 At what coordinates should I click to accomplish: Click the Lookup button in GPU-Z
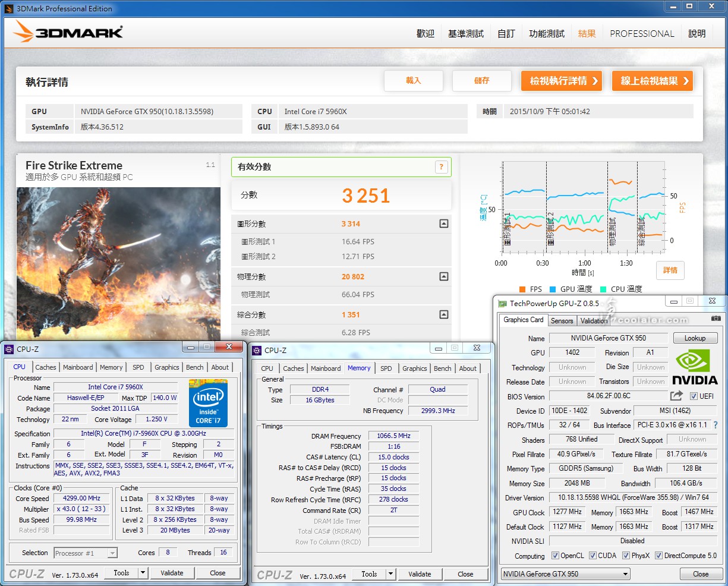click(695, 338)
